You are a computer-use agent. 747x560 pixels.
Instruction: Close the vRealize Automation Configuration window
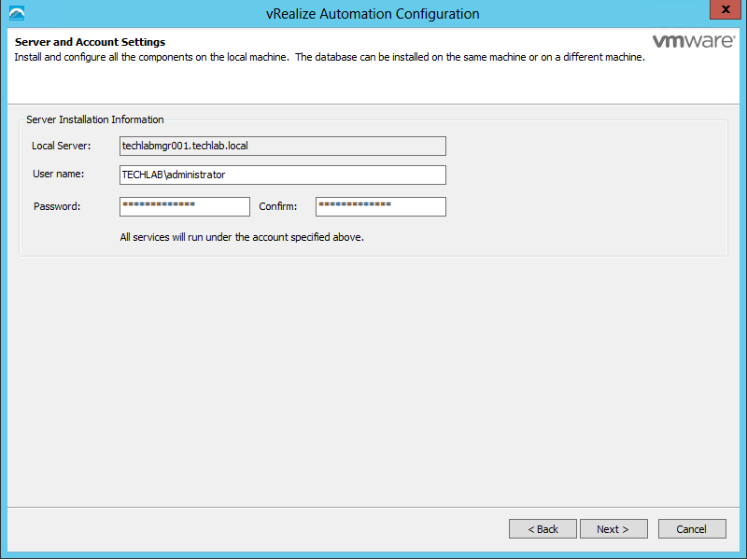coord(726,9)
